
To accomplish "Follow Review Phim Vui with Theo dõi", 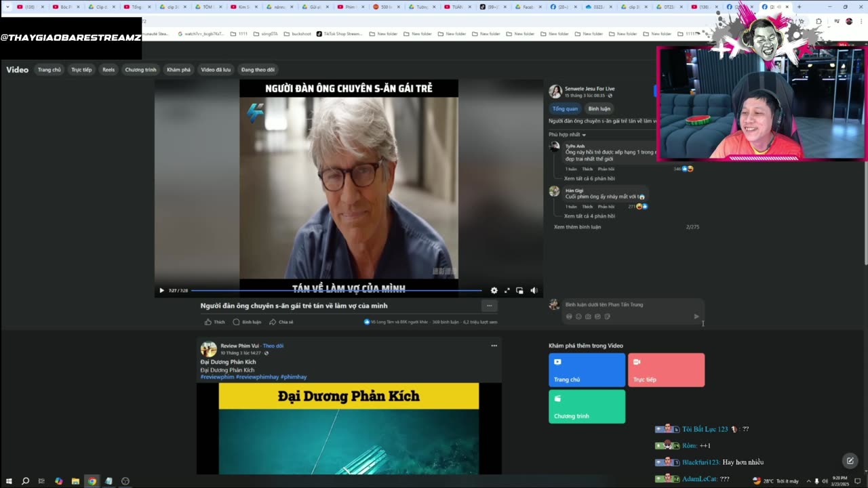I will [x=273, y=346].
